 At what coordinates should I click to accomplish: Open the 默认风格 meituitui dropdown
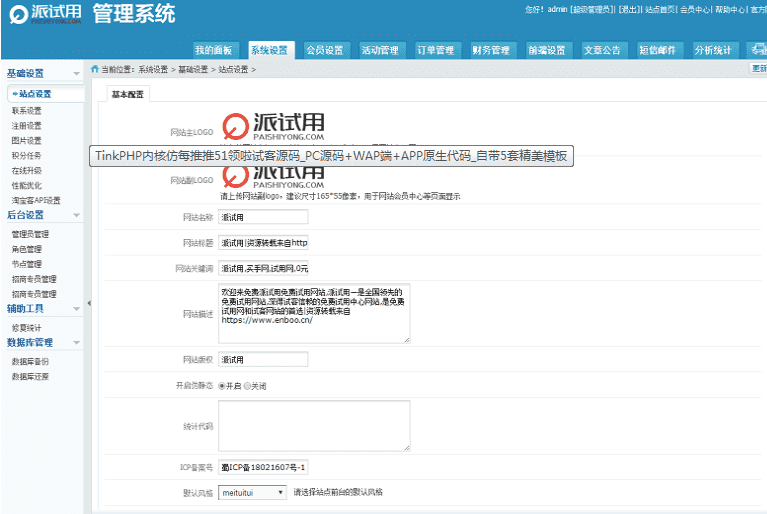252,492
